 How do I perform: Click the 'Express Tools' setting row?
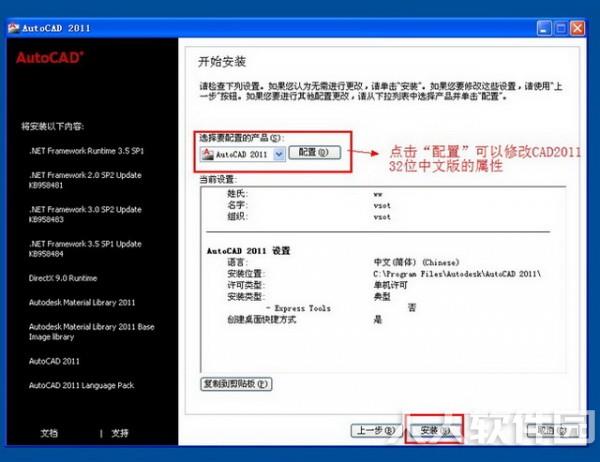[x=341, y=308]
